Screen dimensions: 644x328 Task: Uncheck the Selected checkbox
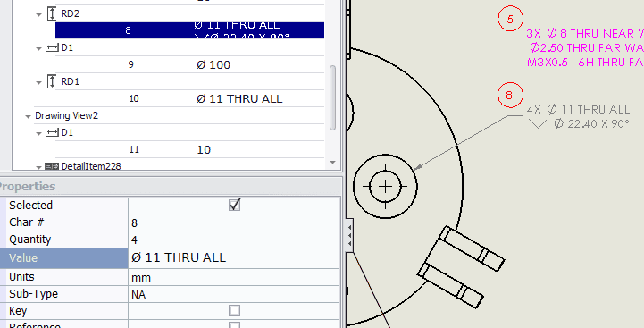235,205
